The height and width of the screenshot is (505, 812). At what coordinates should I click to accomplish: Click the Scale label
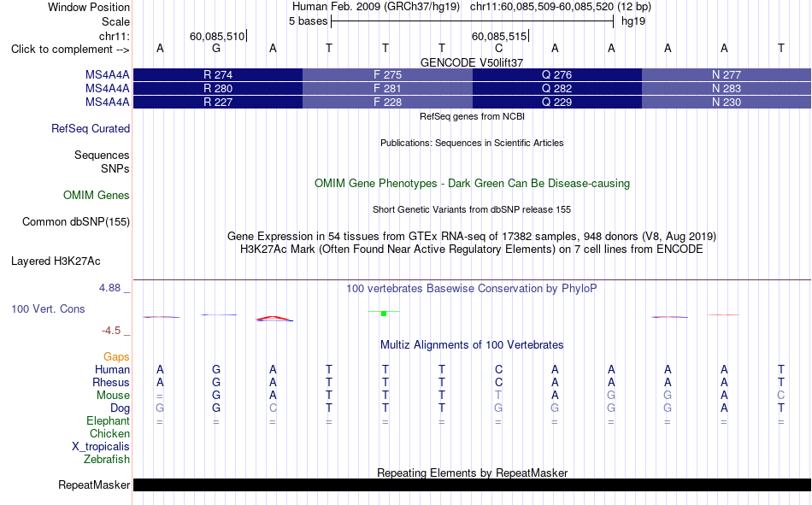tap(115, 21)
